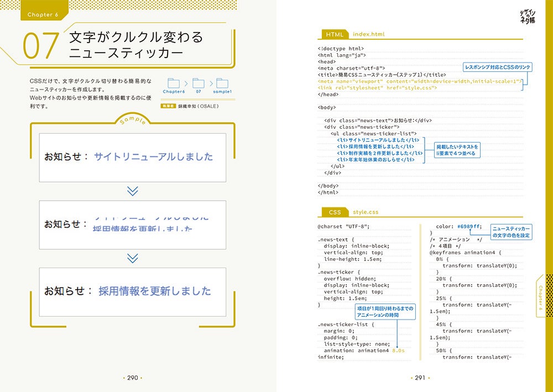Click the line-height: 1.5em; line
Image resolution: width=553 pixels, height=392 pixels.
coord(353,259)
